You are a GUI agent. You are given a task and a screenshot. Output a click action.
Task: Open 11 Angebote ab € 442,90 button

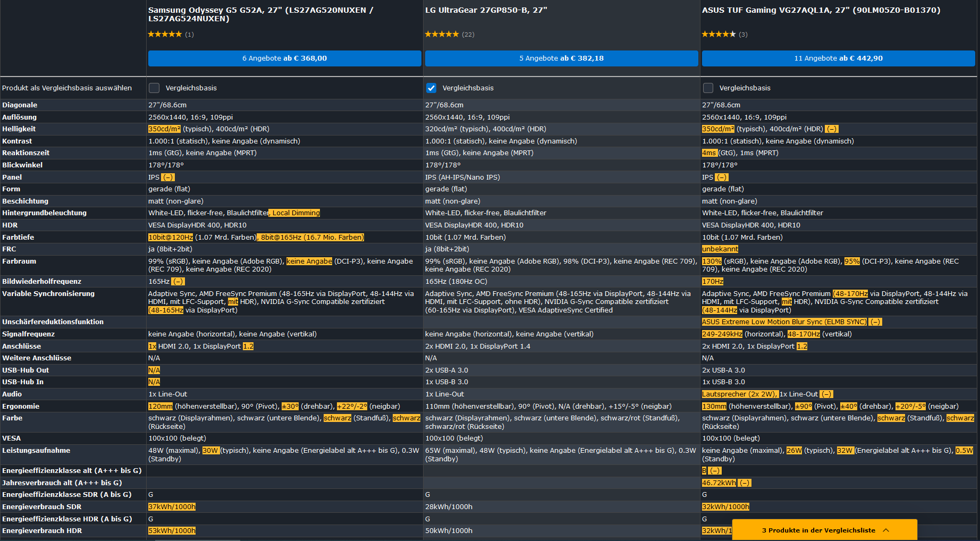pos(838,58)
